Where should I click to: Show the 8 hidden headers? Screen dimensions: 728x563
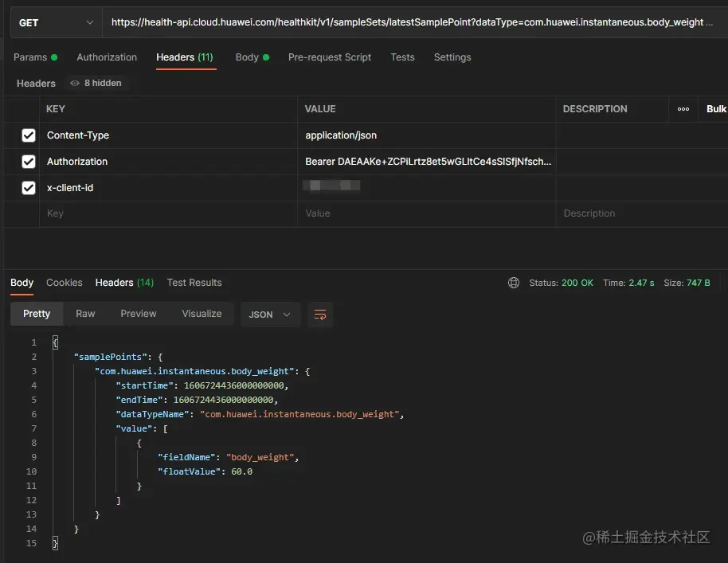[x=96, y=83]
